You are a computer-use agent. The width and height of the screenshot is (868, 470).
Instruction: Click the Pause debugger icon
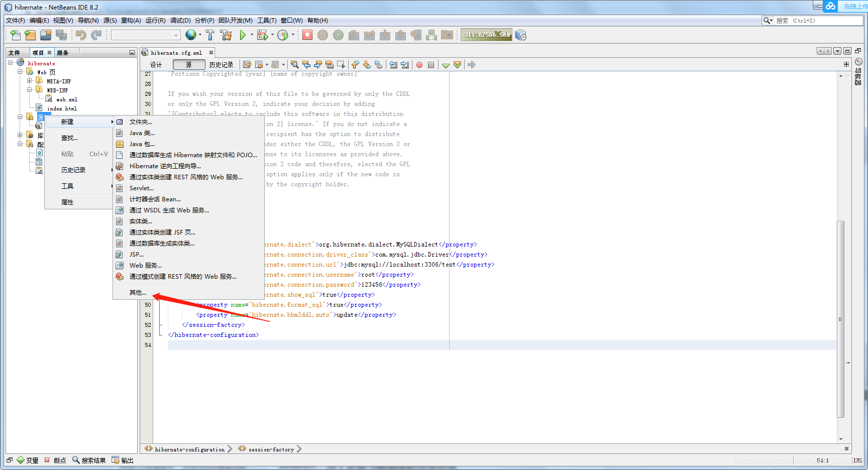[x=323, y=35]
